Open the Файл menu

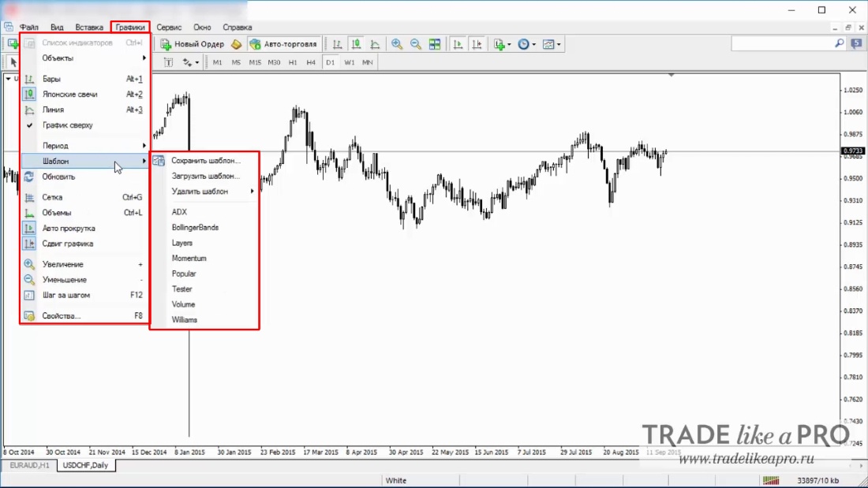29,27
